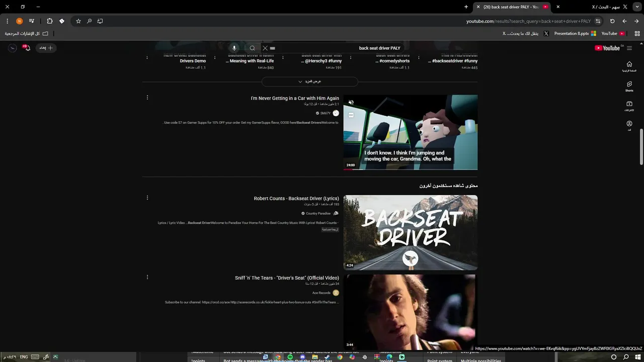The image size is (644, 362).
Task: Expand the show more shorts button
Action: click(x=310, y=81)
